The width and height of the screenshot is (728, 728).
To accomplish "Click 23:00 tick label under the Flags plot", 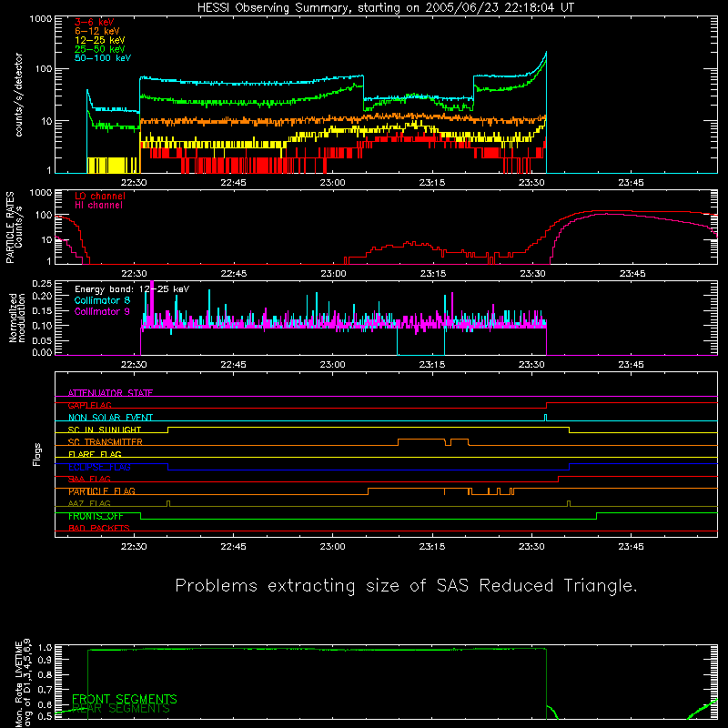I will click(332, 547).
